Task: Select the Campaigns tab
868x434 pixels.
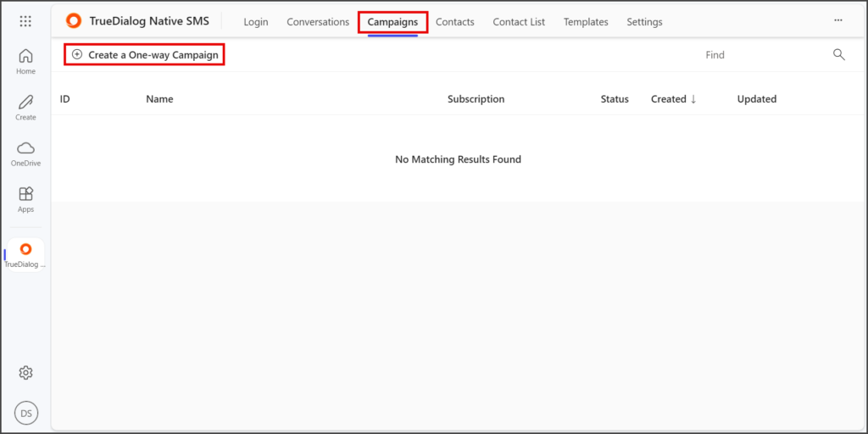Action: click(x=392, y=22)
